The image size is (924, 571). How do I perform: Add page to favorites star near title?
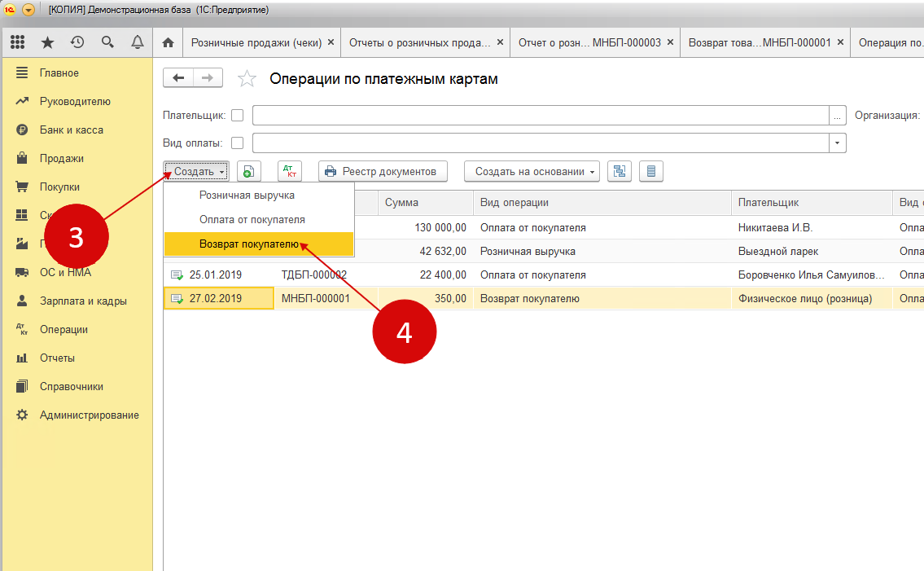[x=246, y=79]
